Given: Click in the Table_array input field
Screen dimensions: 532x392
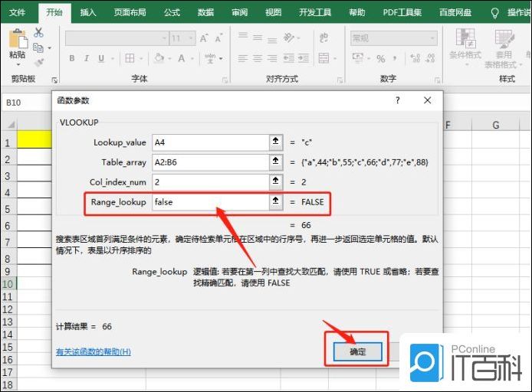Looking at the screenshot, I should [210, 162].
